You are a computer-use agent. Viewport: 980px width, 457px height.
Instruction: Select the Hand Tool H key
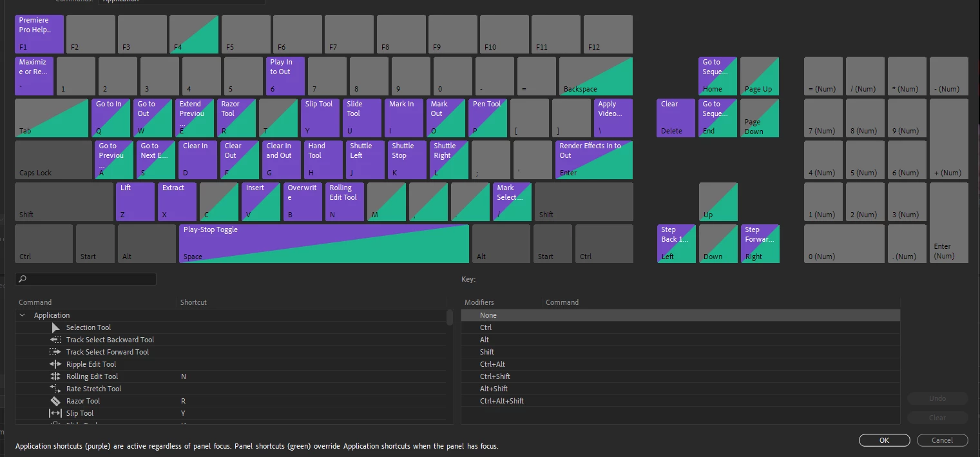(323, 160)
